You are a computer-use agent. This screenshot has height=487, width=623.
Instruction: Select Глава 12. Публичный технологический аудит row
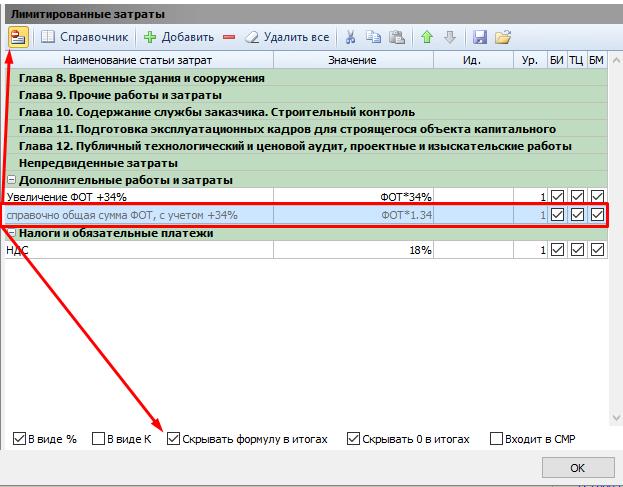(306, 146)
